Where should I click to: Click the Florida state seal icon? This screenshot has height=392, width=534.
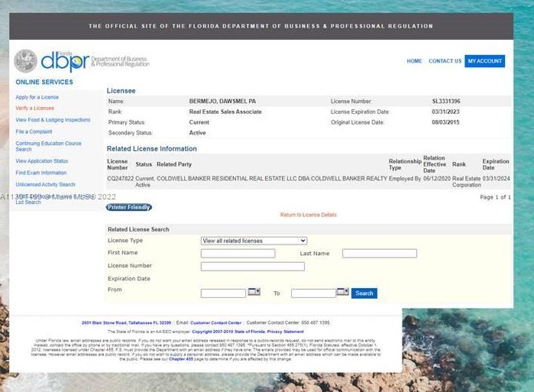point(25,60)
